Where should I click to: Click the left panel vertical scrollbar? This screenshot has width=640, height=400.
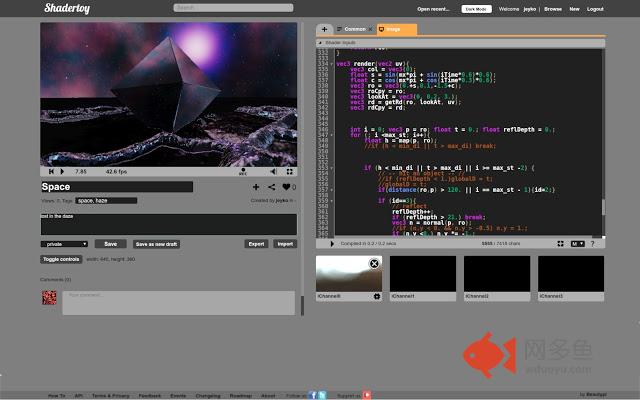pos(302,306)
